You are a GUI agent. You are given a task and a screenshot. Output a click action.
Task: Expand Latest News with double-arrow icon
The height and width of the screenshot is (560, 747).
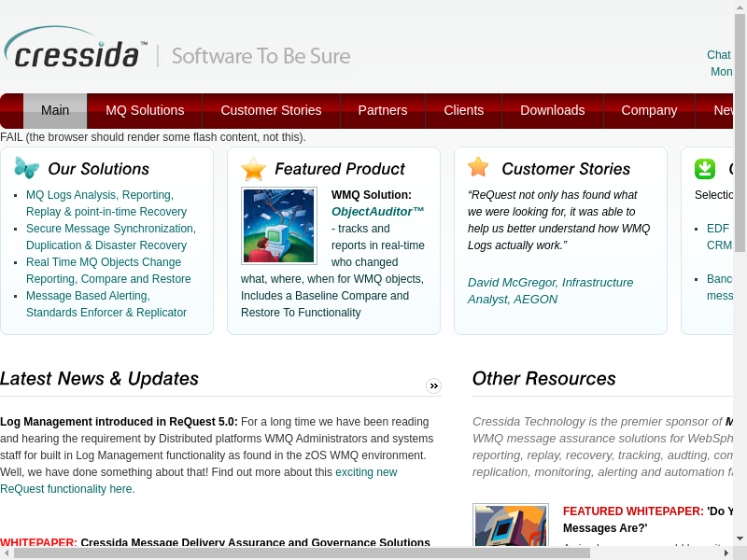[433, 385]
